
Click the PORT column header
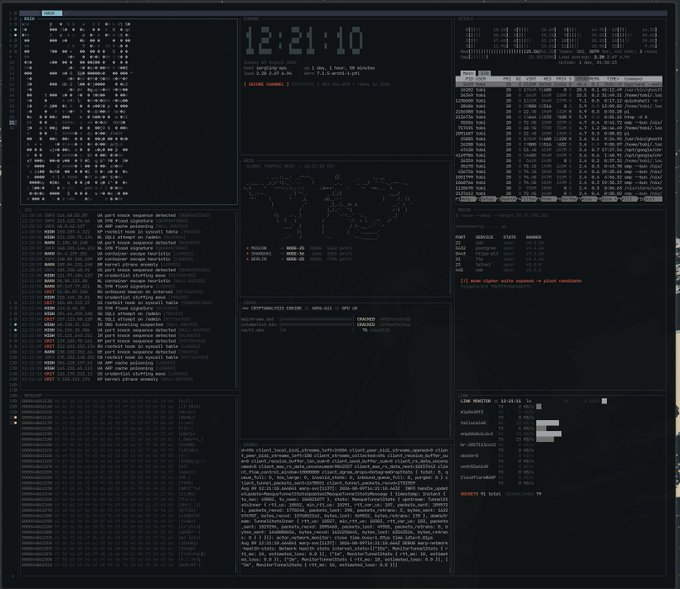pos(460,237)
